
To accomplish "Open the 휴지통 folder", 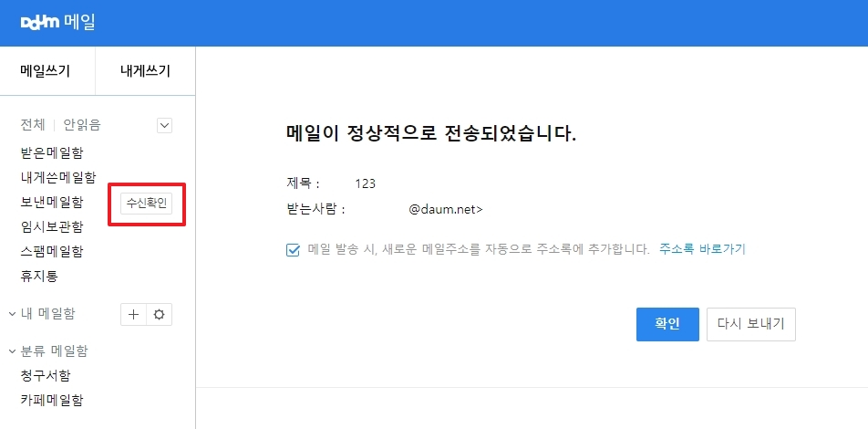I will (x=39, y=276).
